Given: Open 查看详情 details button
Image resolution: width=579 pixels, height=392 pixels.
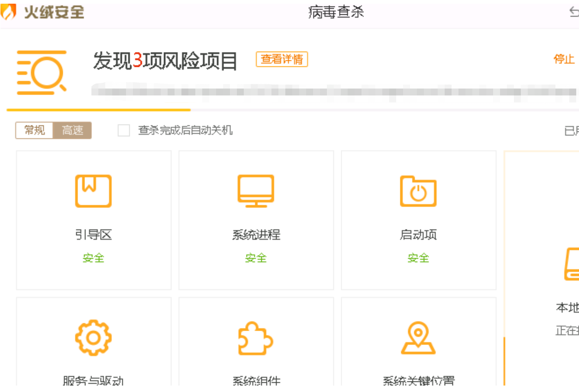Looking at the screenshot, I should (282, 59).
